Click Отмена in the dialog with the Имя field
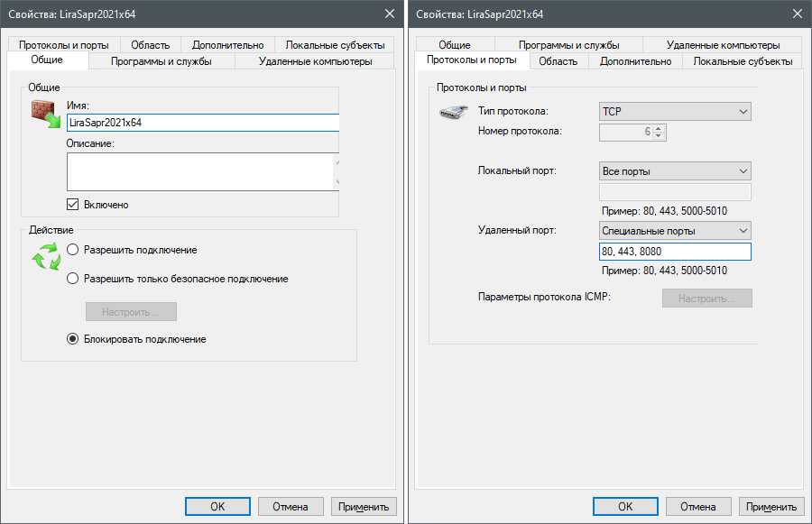This screenshot has width=812, height=524. (291, 506)
